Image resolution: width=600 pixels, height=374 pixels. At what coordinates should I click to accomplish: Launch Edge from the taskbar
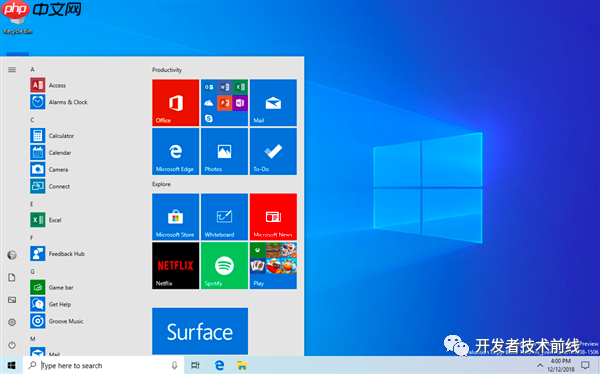pyautogui.click(x=219, y=365)
